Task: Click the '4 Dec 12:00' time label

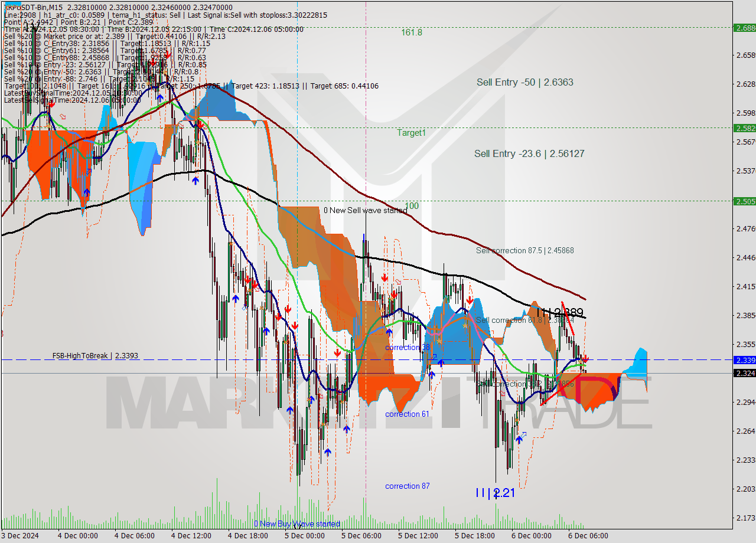Action: pos(191,536)
